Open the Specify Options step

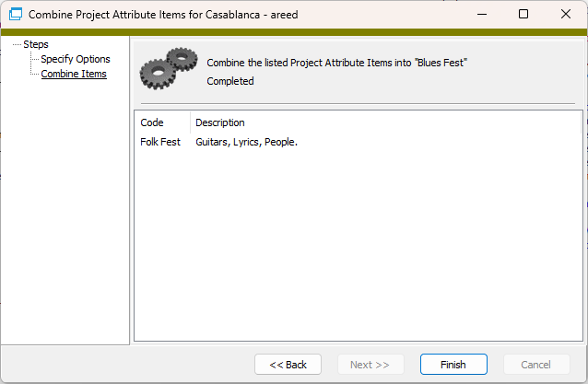pos(76,59)
